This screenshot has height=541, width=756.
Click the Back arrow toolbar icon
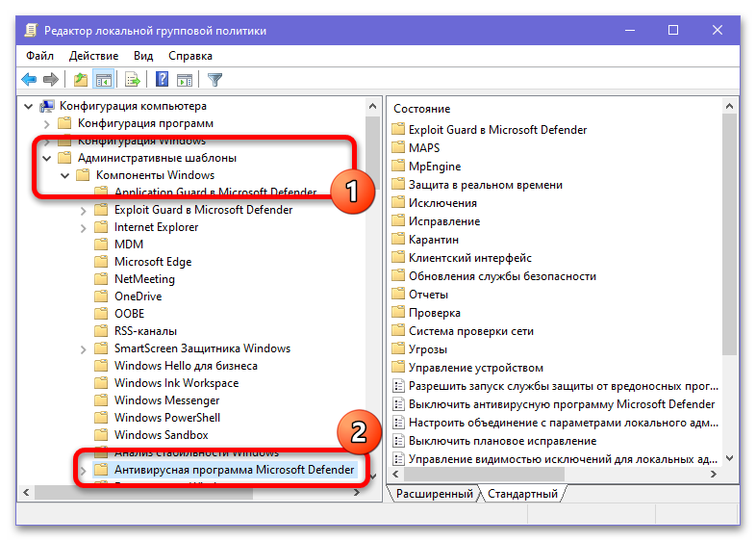(29, 79)
